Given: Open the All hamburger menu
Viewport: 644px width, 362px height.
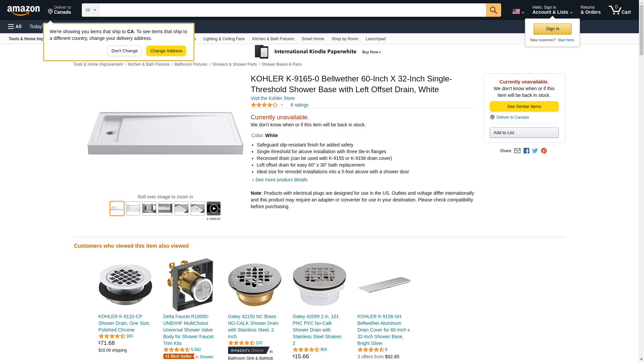Looking at the screenshot, I should 15,26.
